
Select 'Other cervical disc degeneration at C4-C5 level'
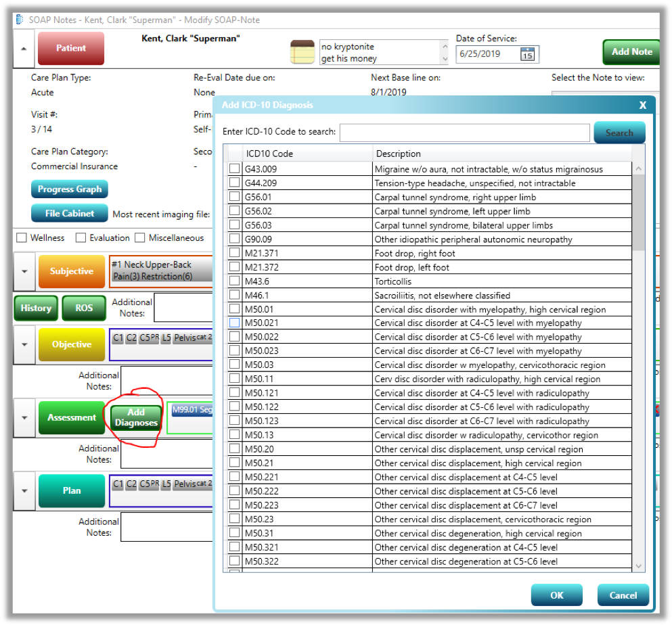[466, 547]
